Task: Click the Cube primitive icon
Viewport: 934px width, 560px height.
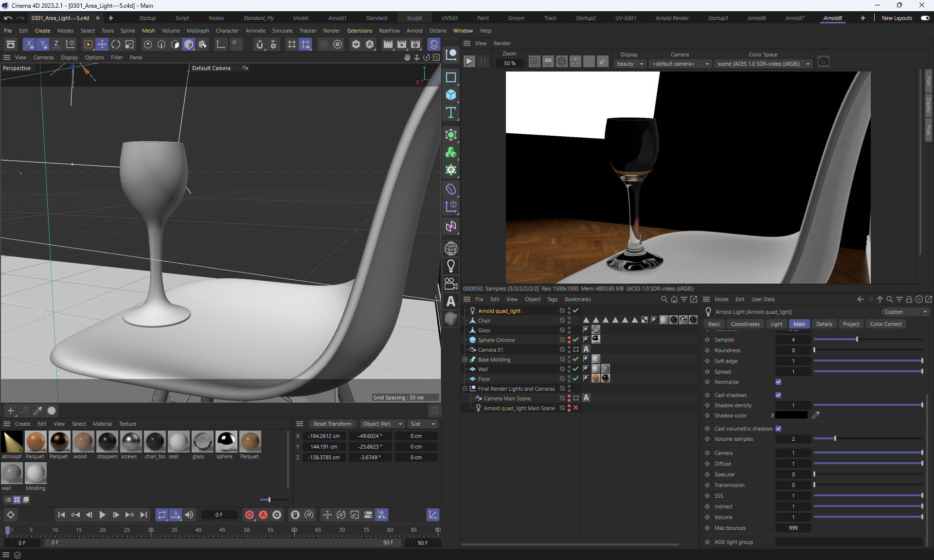Action: pos(451,94)
